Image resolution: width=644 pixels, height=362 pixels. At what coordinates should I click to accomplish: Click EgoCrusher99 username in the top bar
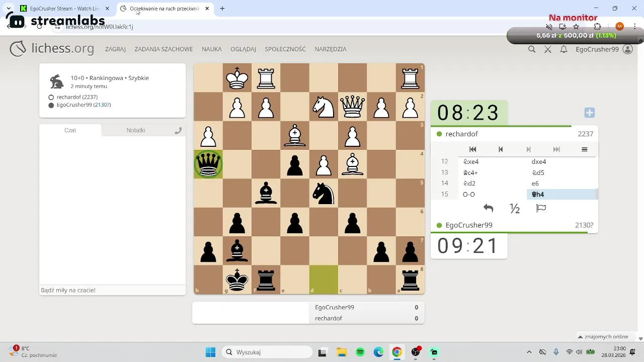[597, 49]
